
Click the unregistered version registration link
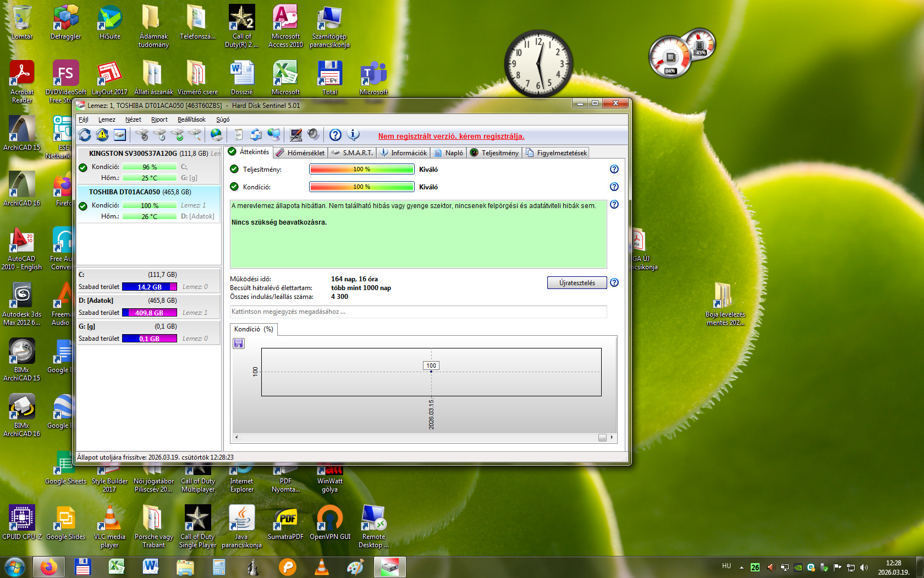pyautogui.click(x=452, y=137)
